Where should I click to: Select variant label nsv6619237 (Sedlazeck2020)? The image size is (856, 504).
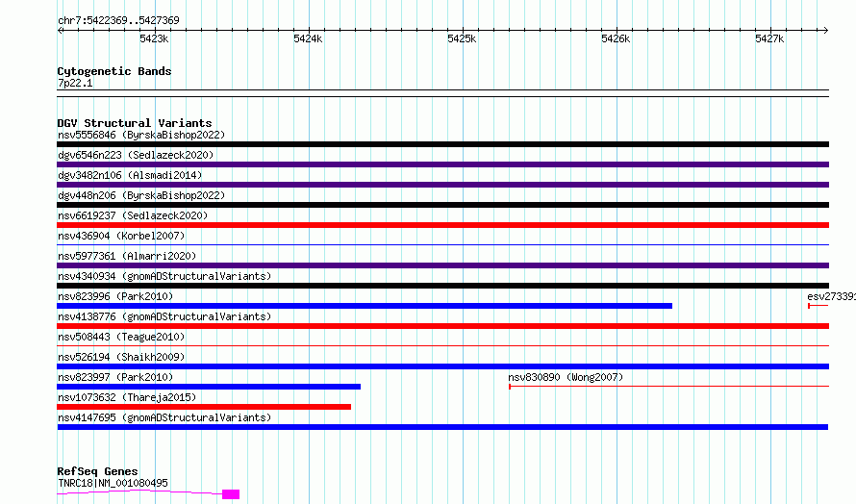click(133, 215)
